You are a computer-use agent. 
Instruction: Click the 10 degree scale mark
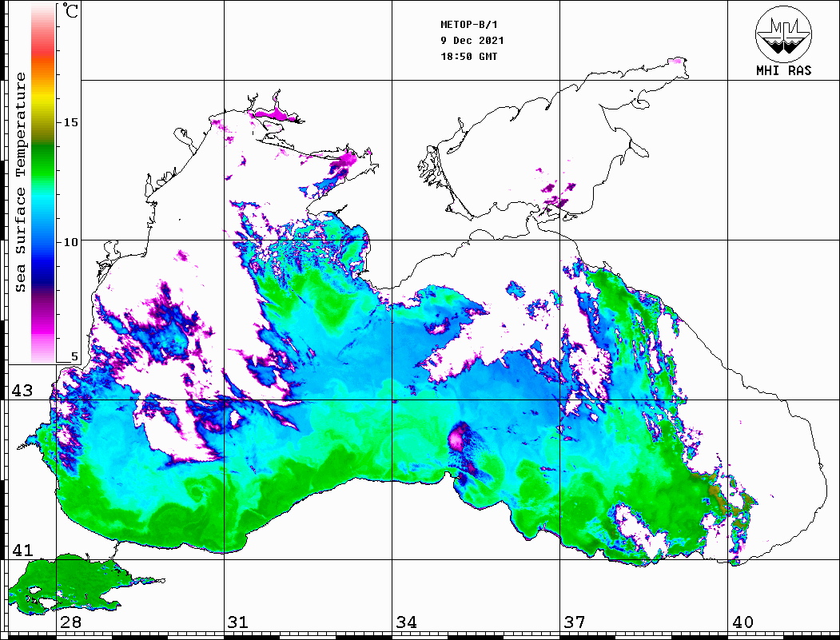(x=70, y=242)
